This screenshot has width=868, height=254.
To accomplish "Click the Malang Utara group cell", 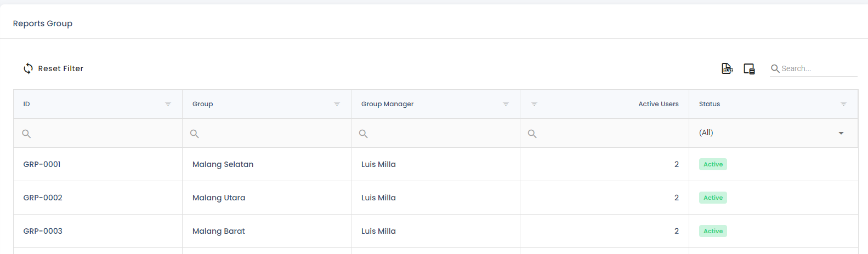I will tap(219, 198).
